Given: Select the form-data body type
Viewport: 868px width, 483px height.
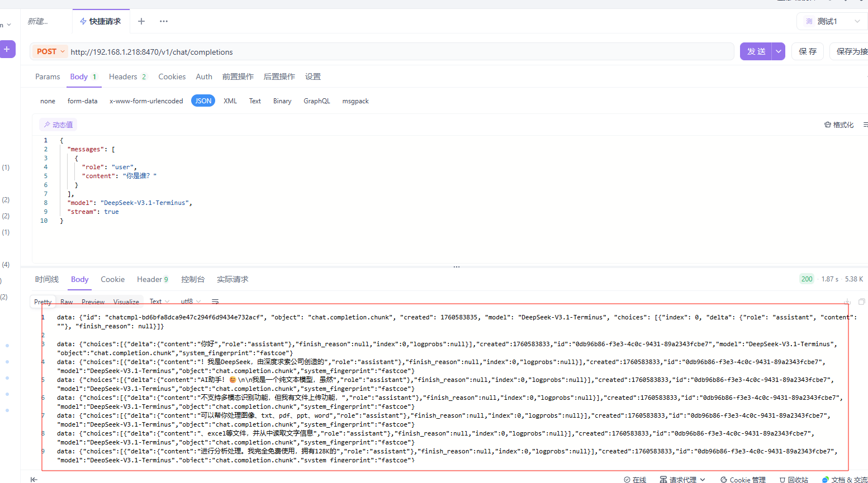Looking at the screenshot, I should (x=82, y=101).
